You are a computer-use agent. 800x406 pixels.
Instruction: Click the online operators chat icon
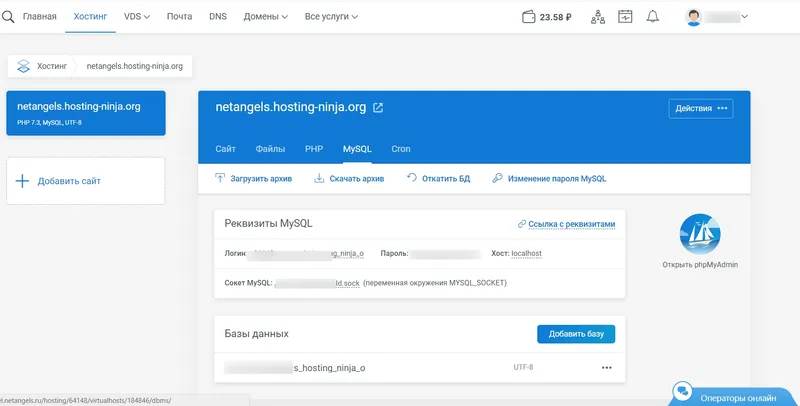[x=682, y=392]
